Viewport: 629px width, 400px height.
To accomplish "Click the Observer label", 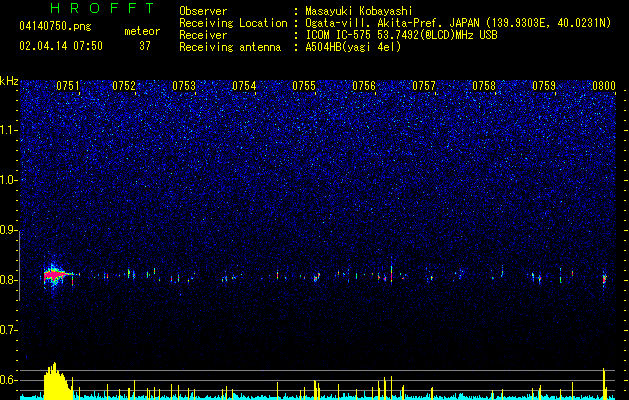I will 203,11.
